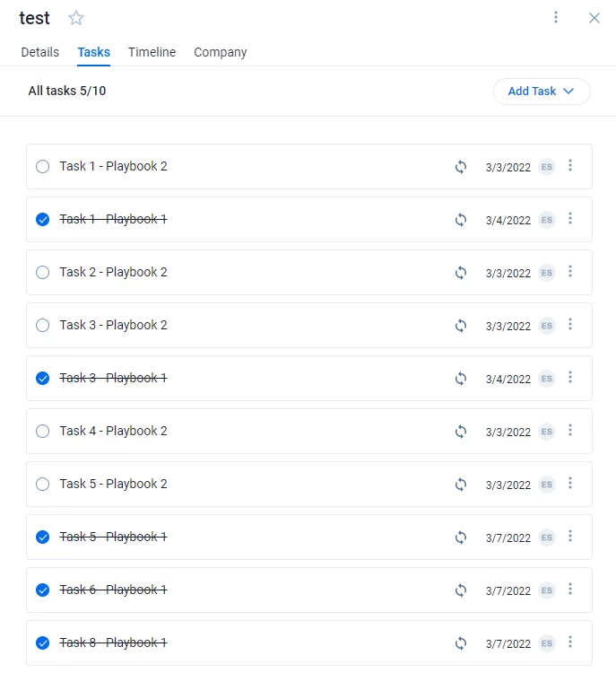
Task: Open more options for Task 3 - Playbook 2
Action: tap(570, 324)
